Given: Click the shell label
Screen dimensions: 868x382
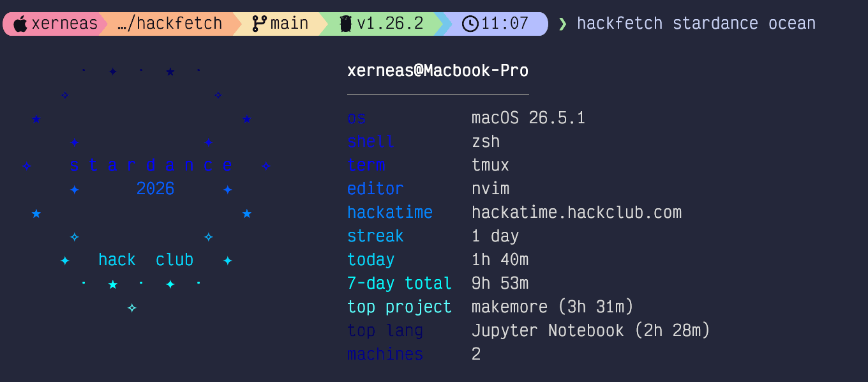Looking at the screenshot, I should [x=371, y=142].
